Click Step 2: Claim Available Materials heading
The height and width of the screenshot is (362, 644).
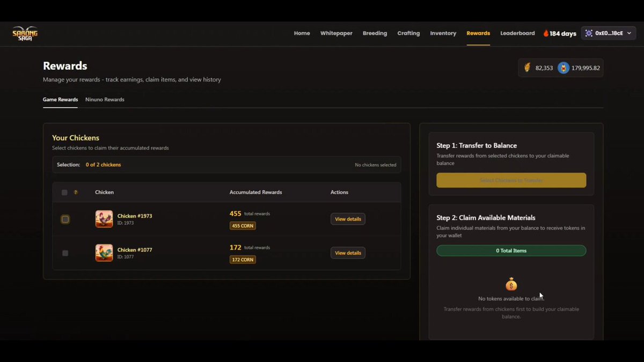pos(486,218)
